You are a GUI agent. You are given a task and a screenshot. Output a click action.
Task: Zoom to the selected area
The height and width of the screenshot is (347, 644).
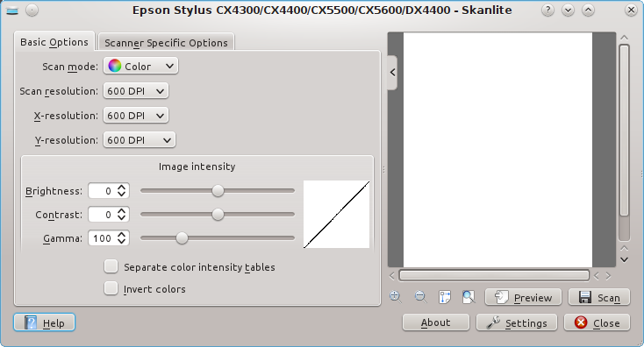click(x=444, y=297)
